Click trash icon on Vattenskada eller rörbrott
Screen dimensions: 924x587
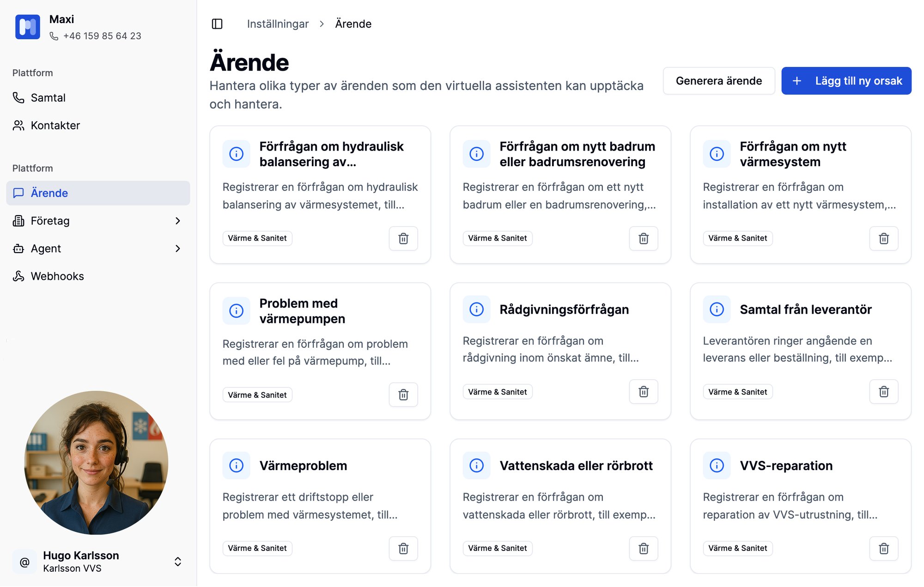[643, 548]
